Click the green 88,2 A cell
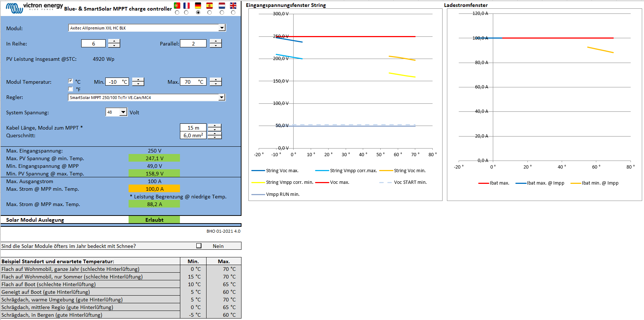The image size is (644, 320). pos(154,204)
